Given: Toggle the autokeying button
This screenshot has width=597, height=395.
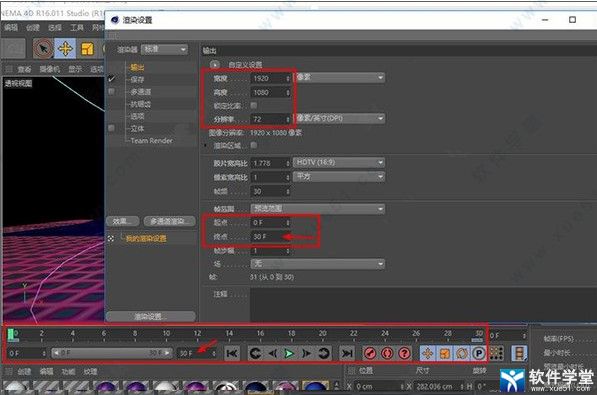Looking at the screenshot, I should click(387, 353).
